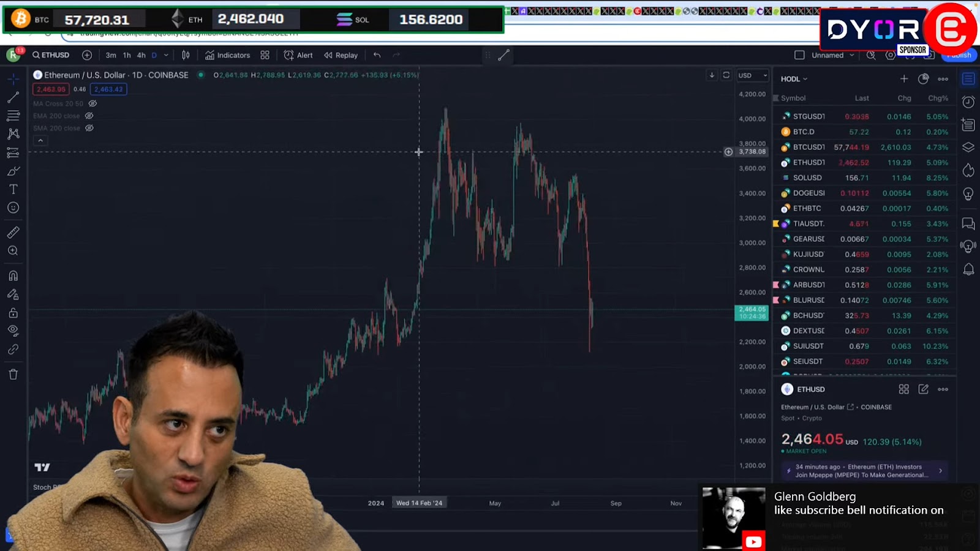The width and height of the screenshot is (980, 551).
Task: Open the forecasting and measurement tools
Action: (x=13, y=152)
